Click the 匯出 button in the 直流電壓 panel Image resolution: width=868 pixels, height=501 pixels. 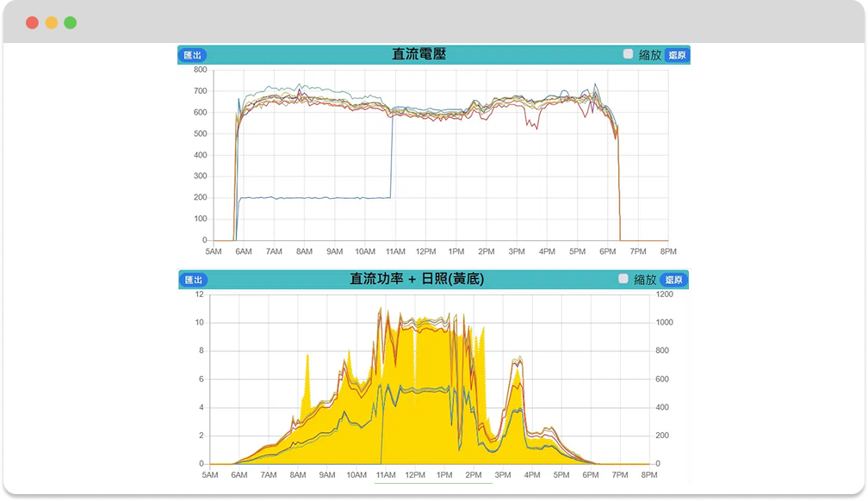pos(192,55)
